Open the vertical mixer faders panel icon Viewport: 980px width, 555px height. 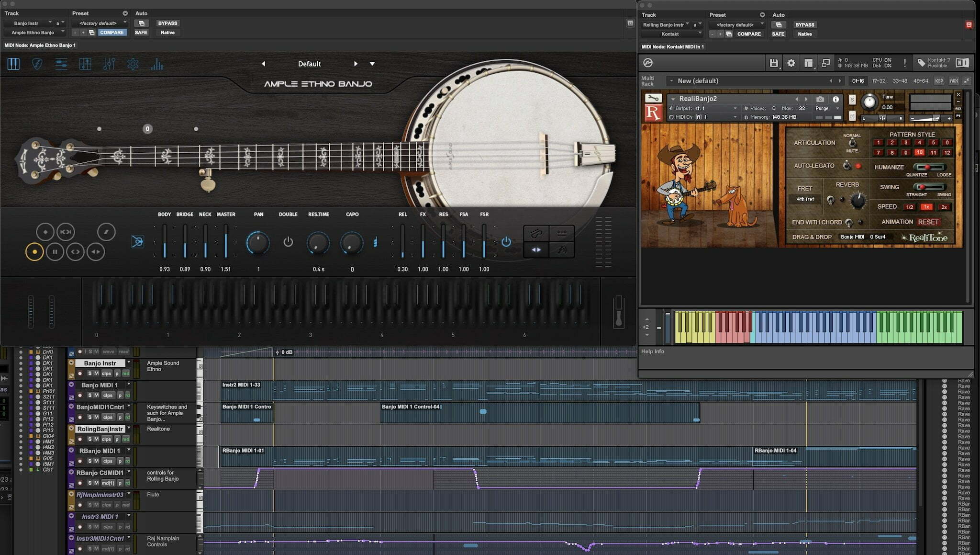pyautogui.click(x=109, y=64)
